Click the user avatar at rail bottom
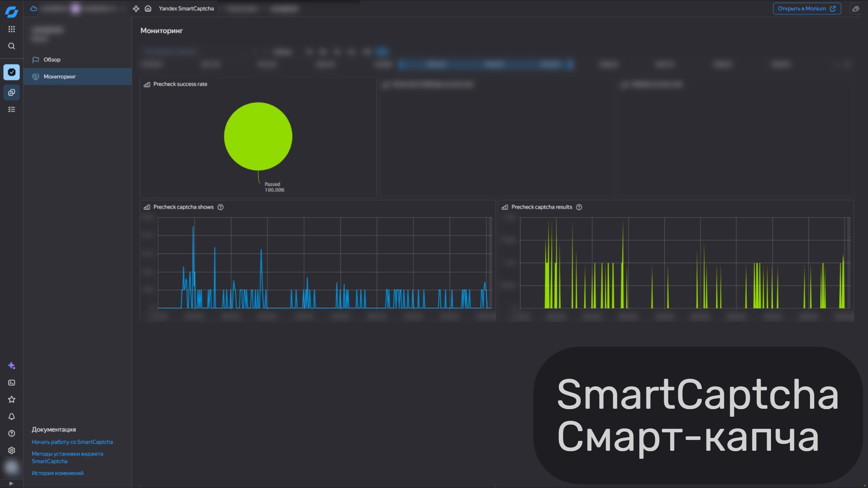868x488 pixels. [12, 467]
